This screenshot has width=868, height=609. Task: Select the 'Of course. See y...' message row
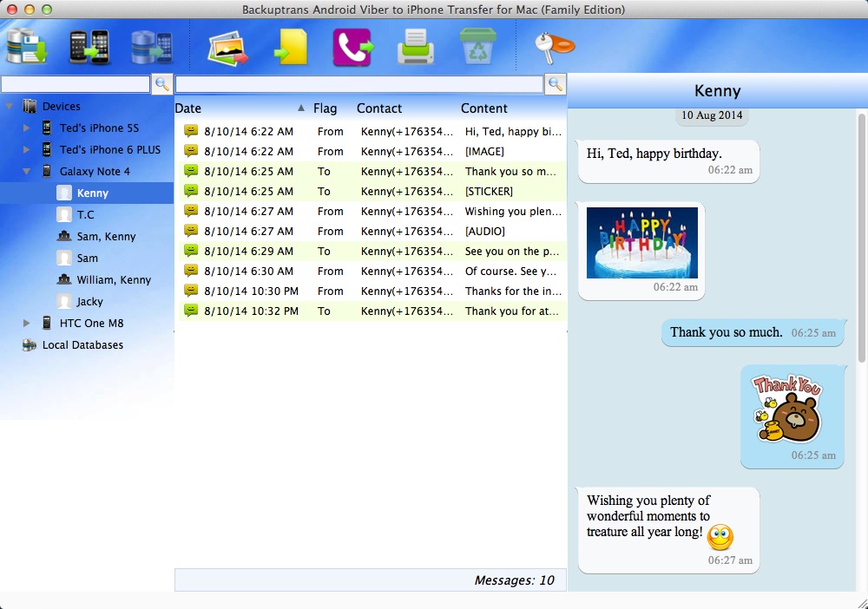click(372, 271)
